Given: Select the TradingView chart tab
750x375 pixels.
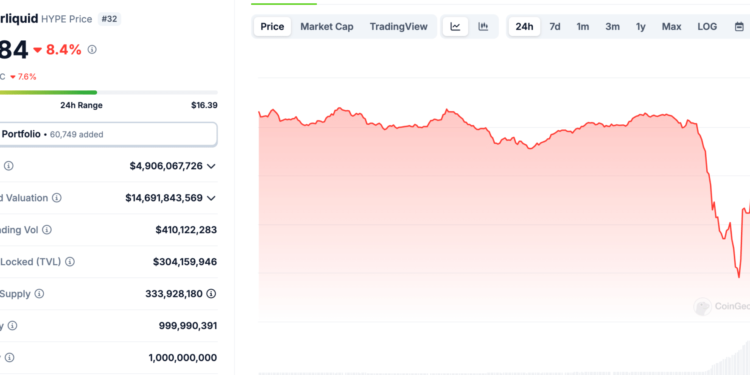Looking at the screenshot, I should 398,27.
